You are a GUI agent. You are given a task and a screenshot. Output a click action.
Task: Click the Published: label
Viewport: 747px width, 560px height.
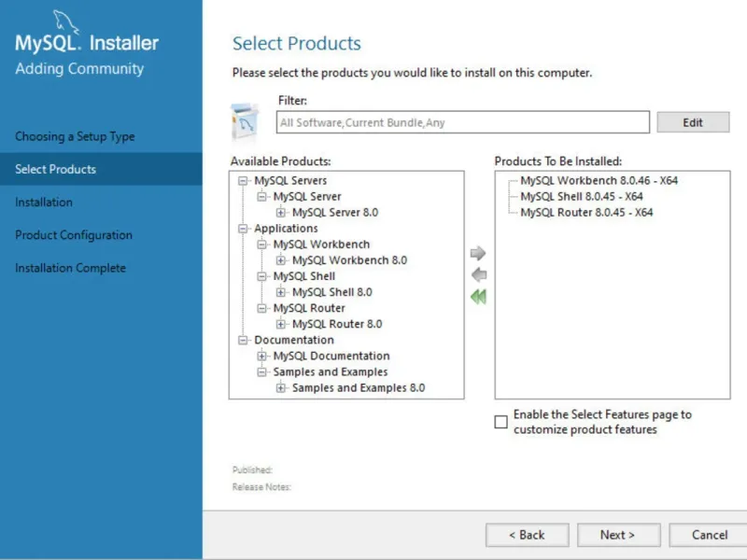pyautogui.click(x=252, y=470)
